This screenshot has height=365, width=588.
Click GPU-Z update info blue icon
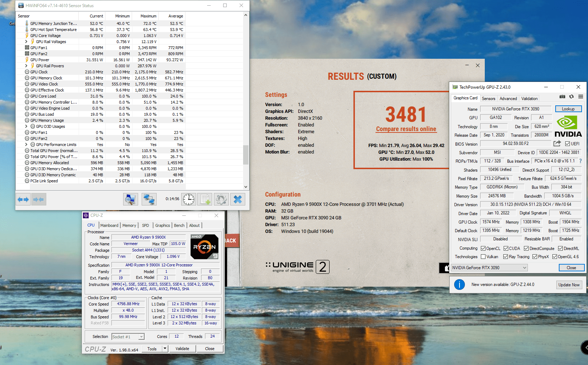point(460,285)
